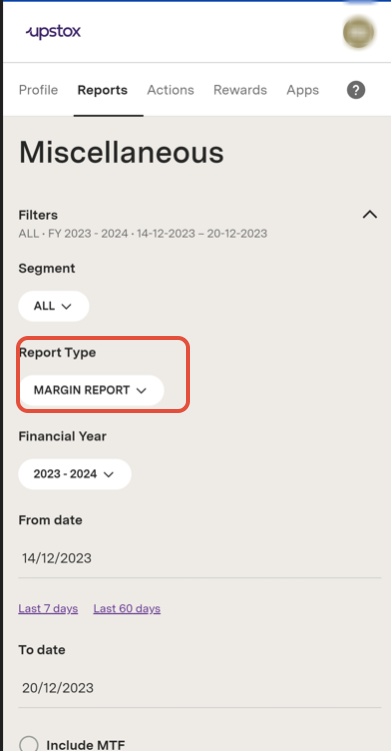Open the 2023 - 2024 financial year dropdown
This screenshot has height=751, width=391.
click(75, 474)
